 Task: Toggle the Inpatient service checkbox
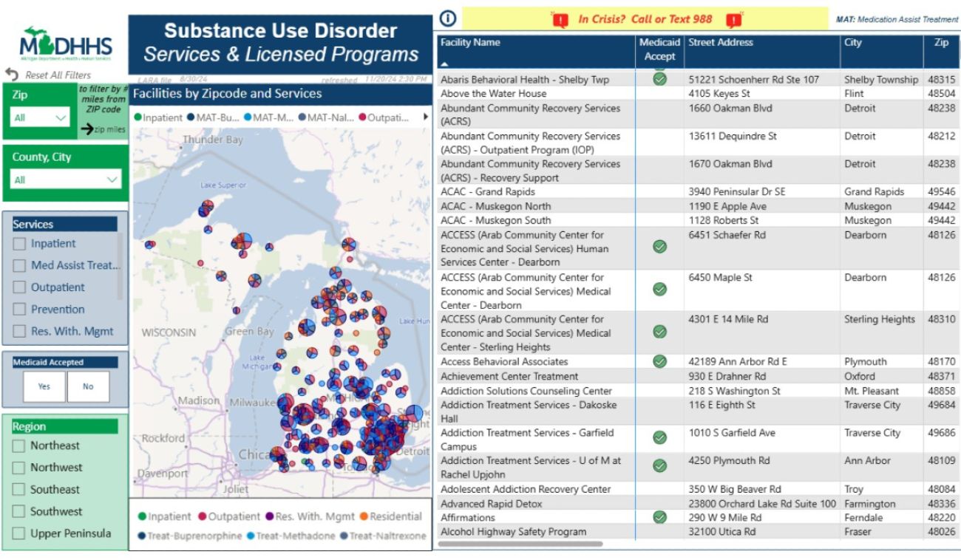pos(19,244)
